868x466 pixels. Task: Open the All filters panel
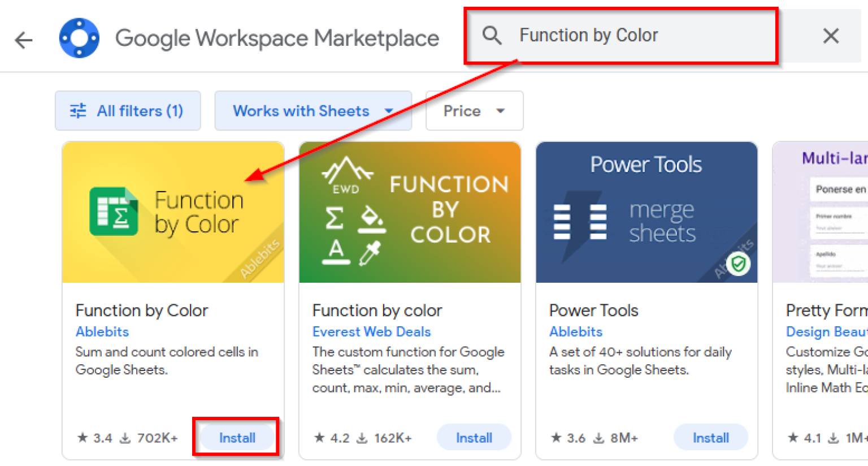(x=128, y=111)
